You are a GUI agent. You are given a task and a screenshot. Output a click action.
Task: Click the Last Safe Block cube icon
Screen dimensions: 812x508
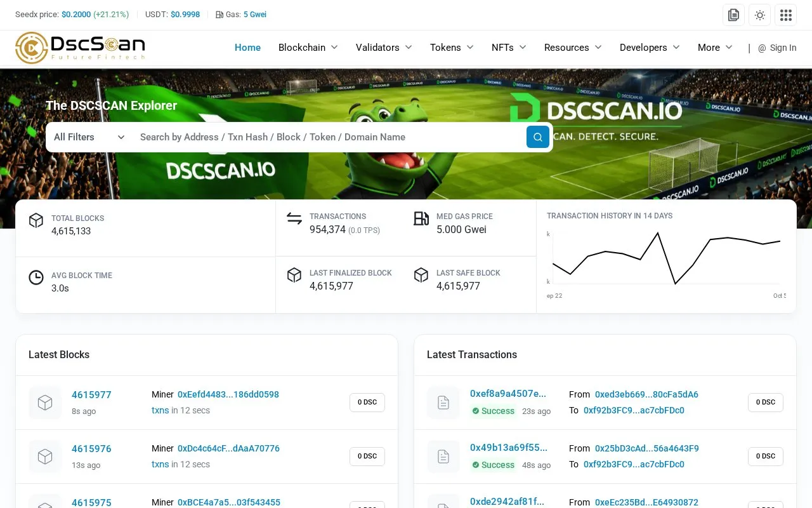(421, 275)
